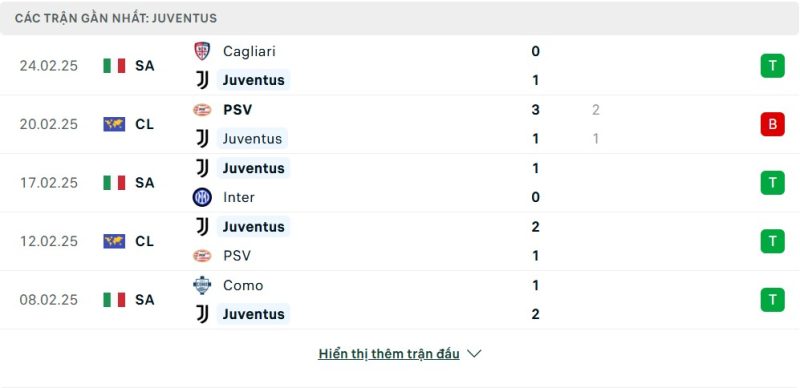Click the Cagliari team crest icon

point(202,51)
